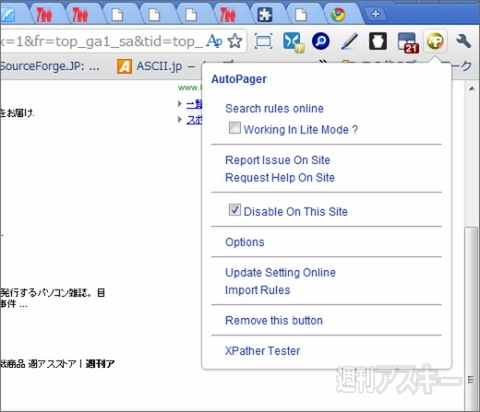Click the blue X extension icon with badge
The image size is (480, 412).
click(293, 42)
